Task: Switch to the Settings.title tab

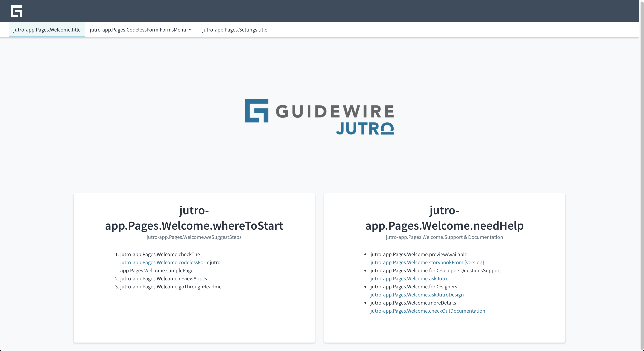Action: pos(234,30)
